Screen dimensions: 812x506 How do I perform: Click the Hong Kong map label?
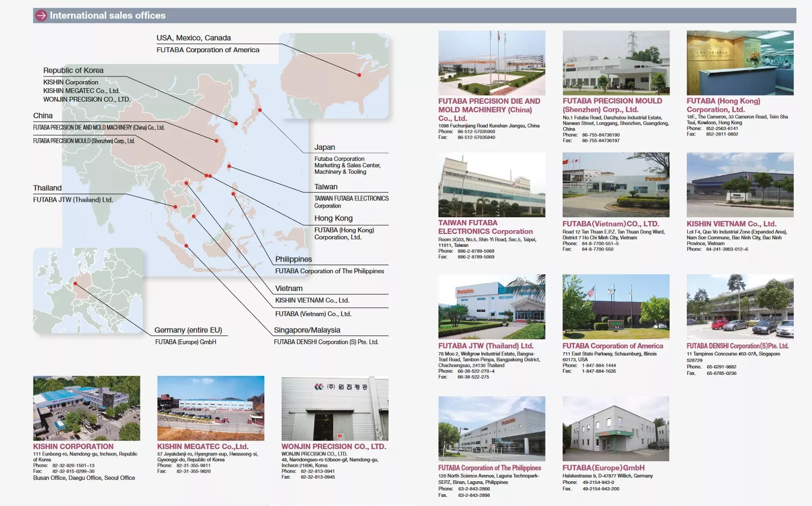tap(333, 218)
